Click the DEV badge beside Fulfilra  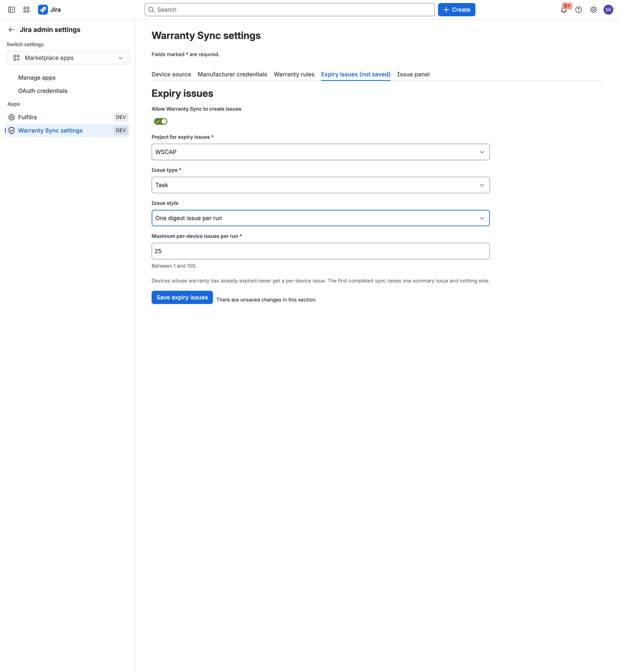[121, 117]
